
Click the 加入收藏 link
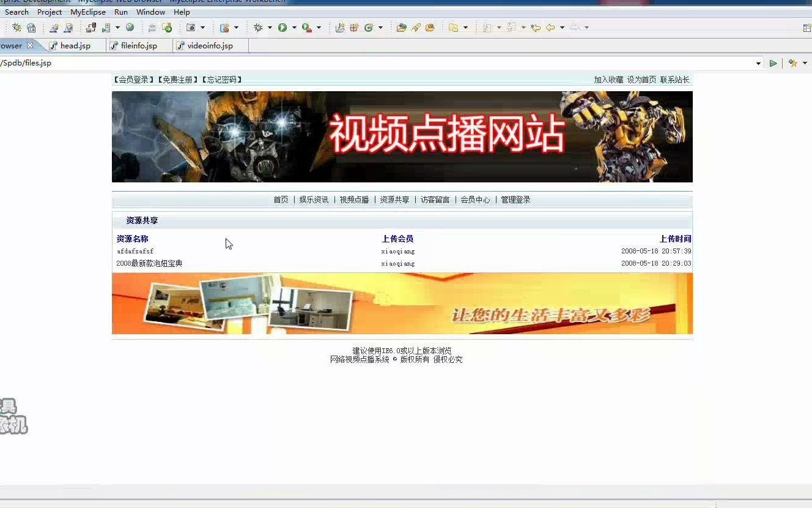pos(608,80)
